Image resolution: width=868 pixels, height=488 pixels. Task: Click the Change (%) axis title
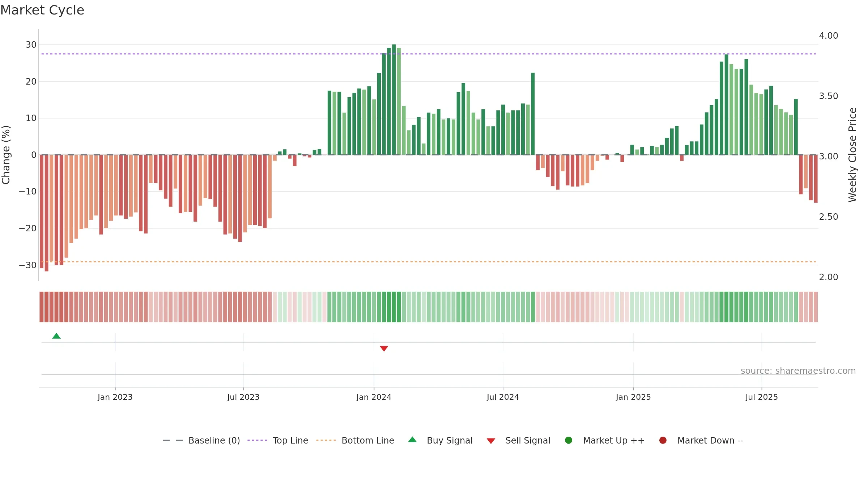(x=6, y=155)
